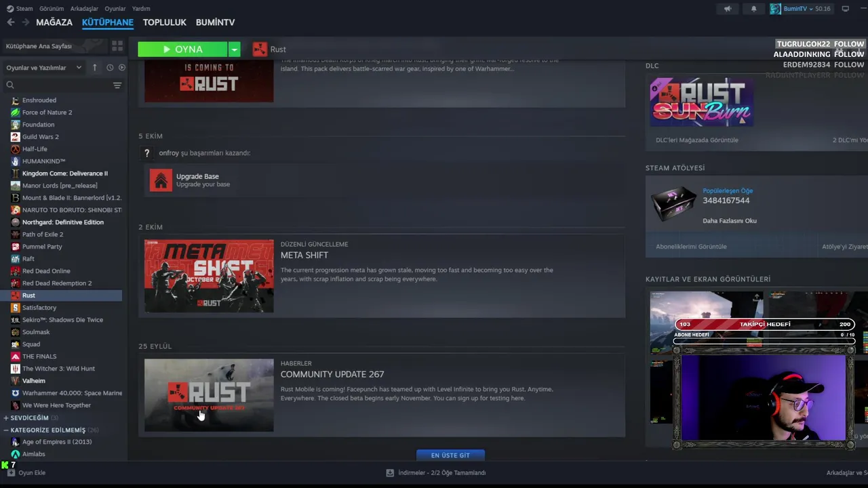Open the workshop item crate thumbnail
The height and width of the screenshot is (488, 868).
pos(673,204)
